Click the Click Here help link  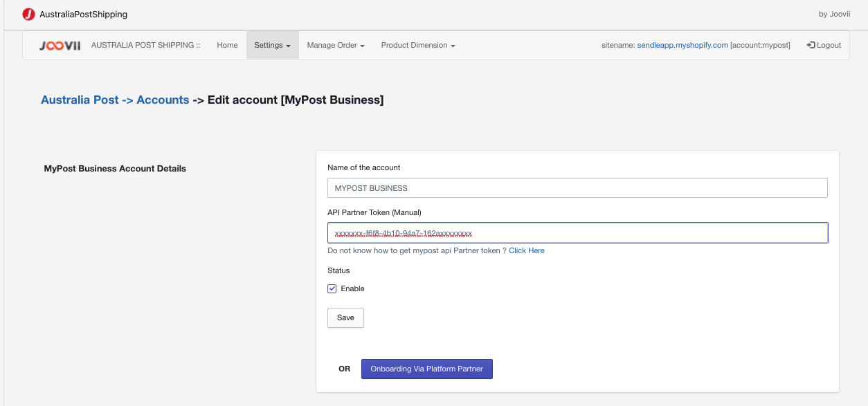(x=526, y=250)
